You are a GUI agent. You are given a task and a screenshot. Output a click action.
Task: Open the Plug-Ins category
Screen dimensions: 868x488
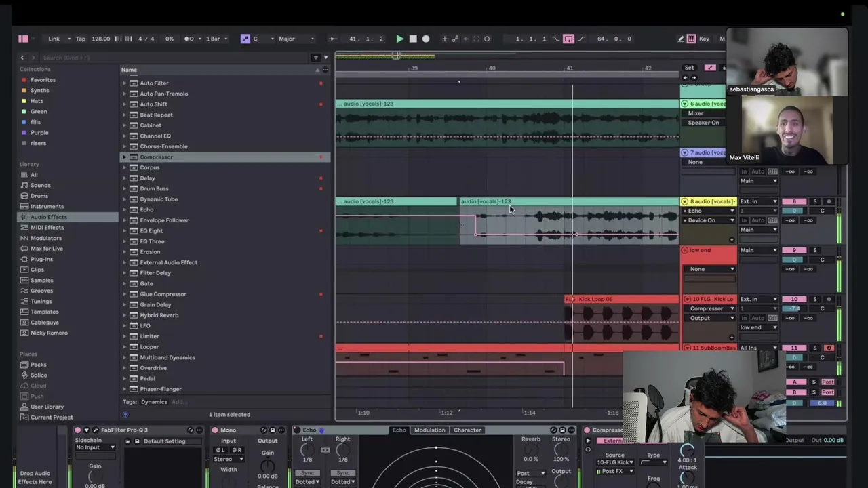41,259
